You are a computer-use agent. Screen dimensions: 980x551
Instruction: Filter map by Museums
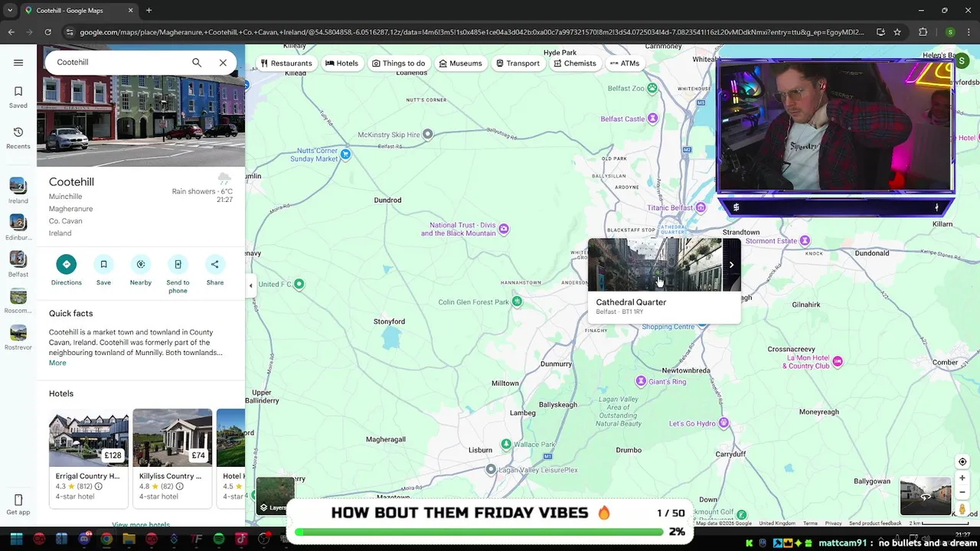click(x=460, y=64)
